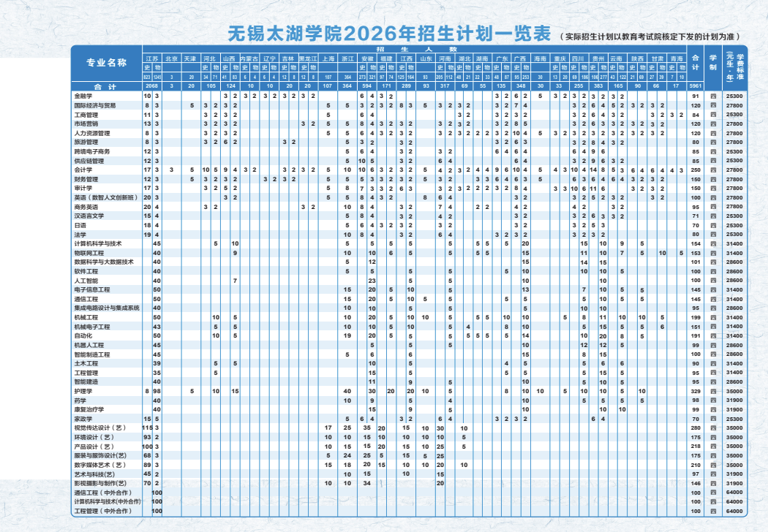Image resolution: width=768 pixels, height=532 pixels.
Task: Select the 软件工程 major row
Action: tap(410, 271)
